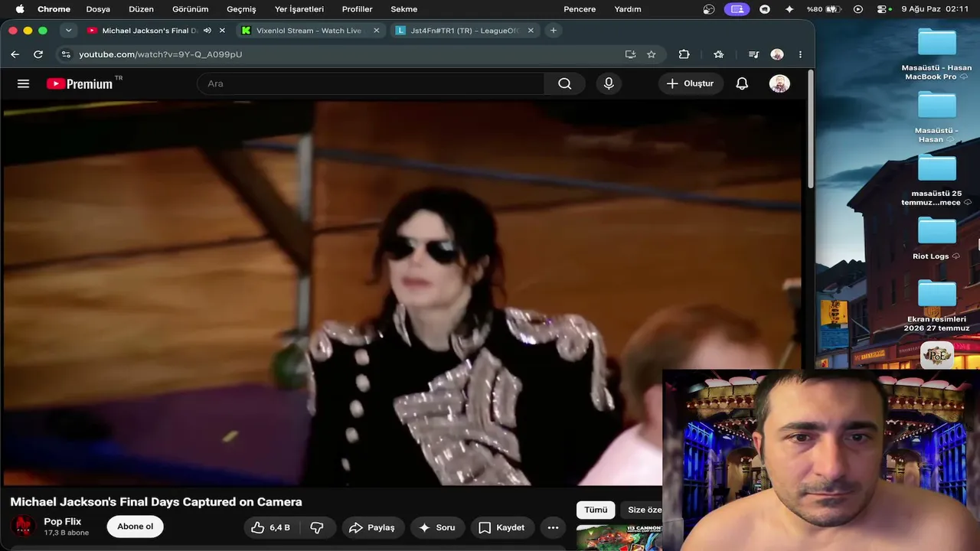Open Chrome media controls icon
Image resolution: width=980 pixels, height=551 pixels.
[754, 54]
